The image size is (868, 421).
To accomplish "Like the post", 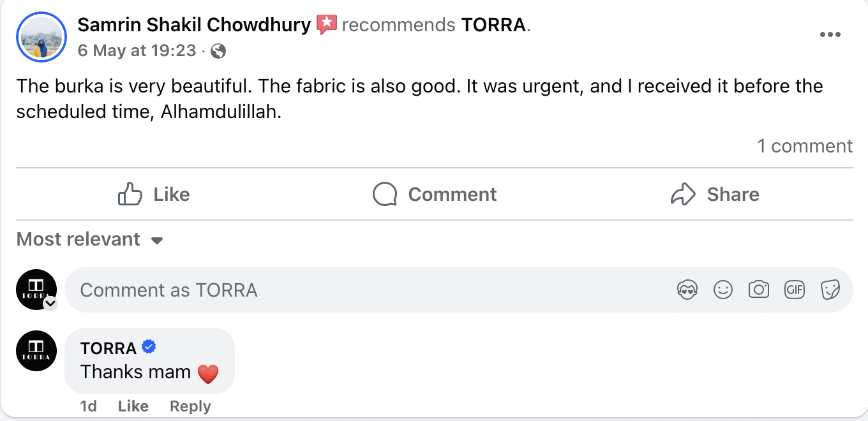I will point(153,194).
